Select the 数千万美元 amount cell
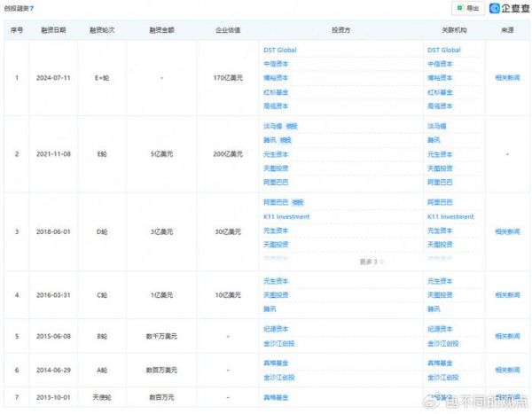 [x=161, y=336]
